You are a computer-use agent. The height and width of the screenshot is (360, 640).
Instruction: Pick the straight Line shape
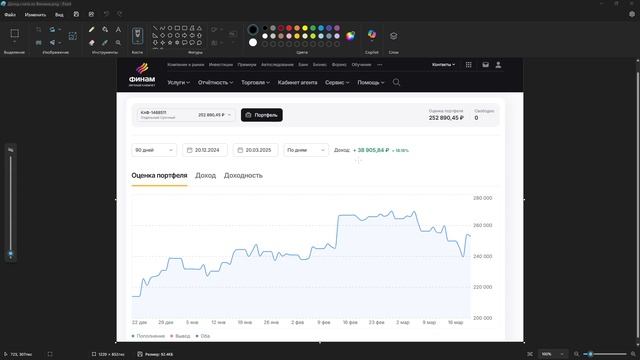pyautogui.click(x=155, y=28)
